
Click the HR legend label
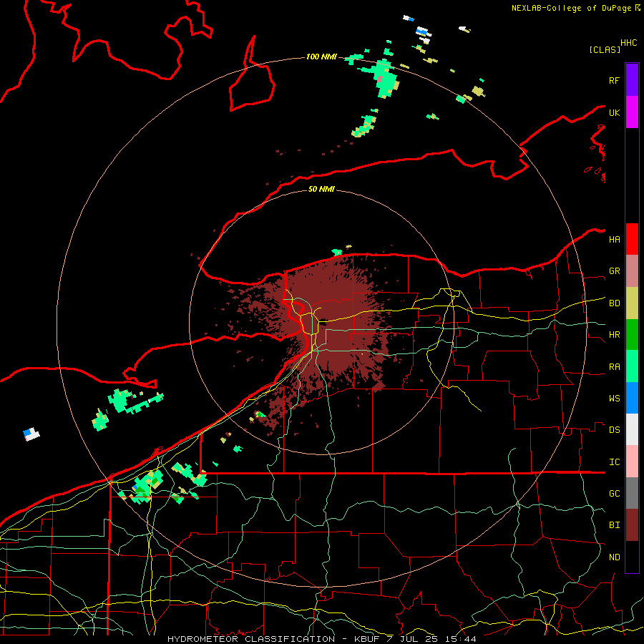click(614, 335)
